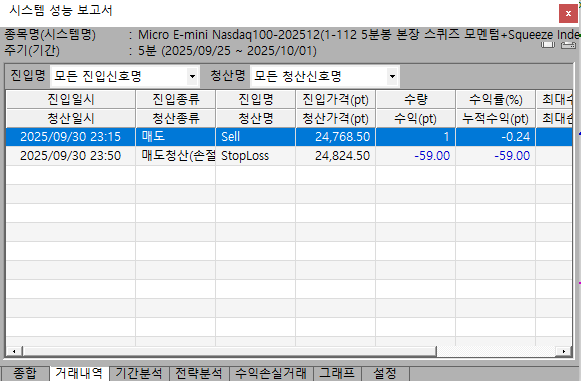This screenshot has width=581, height=381.
Task: Click the right arrow of horizontal scrollbar
Action: (564, 351)
